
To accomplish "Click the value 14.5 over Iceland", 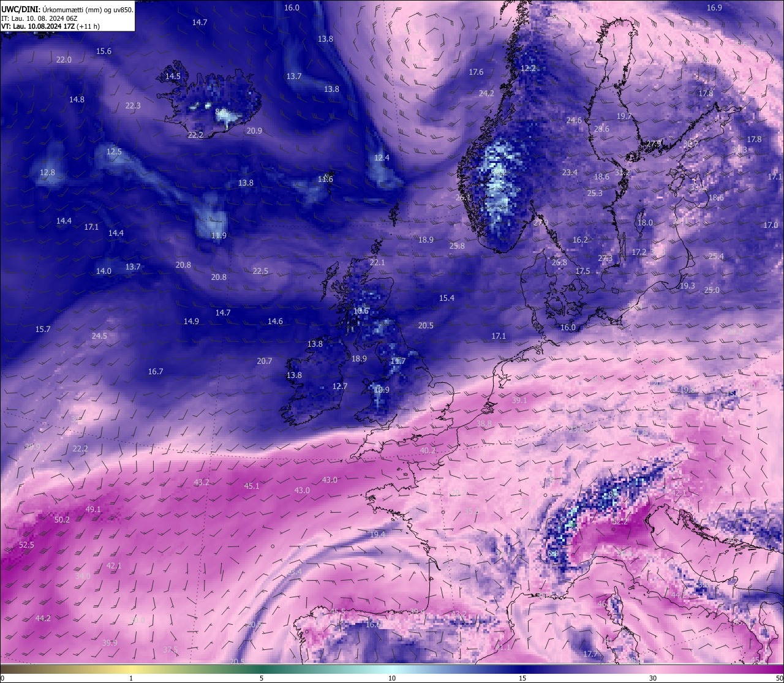I will 173,77.
